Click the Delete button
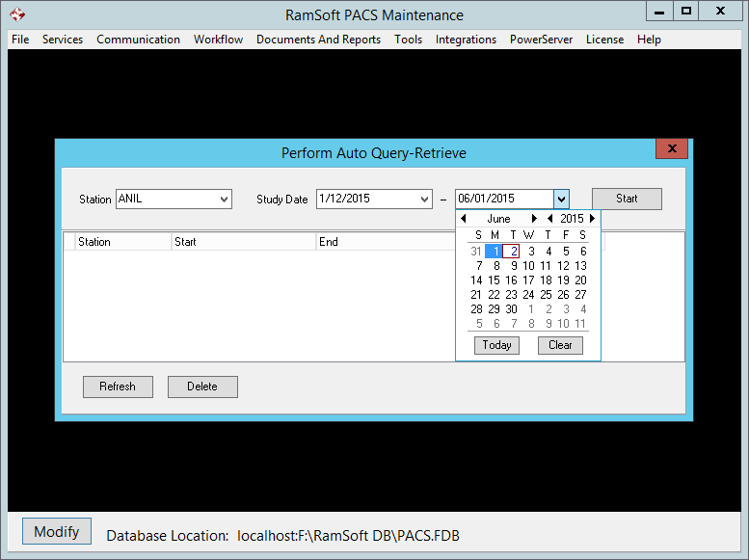The height and width of the screenshot is (560, 749). pyautogui.click(x=202, y=387)
